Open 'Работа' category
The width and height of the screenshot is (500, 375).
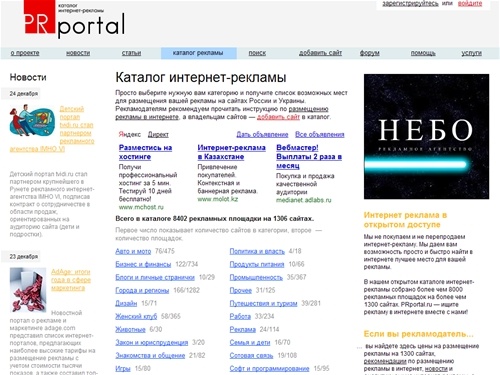click(x=240, y=317)
